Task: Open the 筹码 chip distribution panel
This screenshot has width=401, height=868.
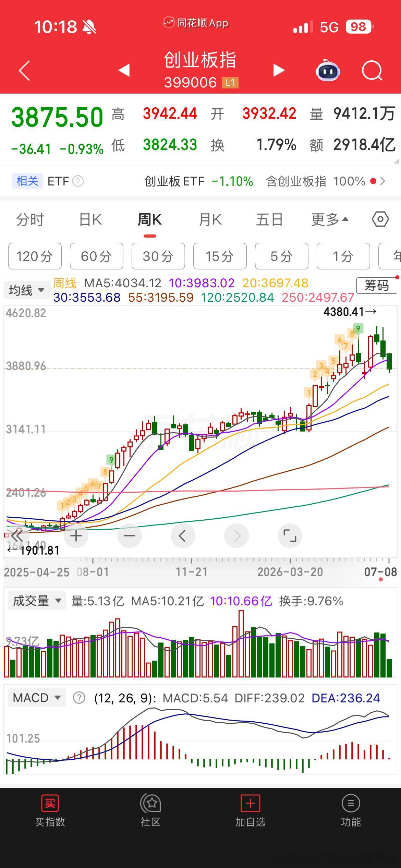Action: click(377, 285)
